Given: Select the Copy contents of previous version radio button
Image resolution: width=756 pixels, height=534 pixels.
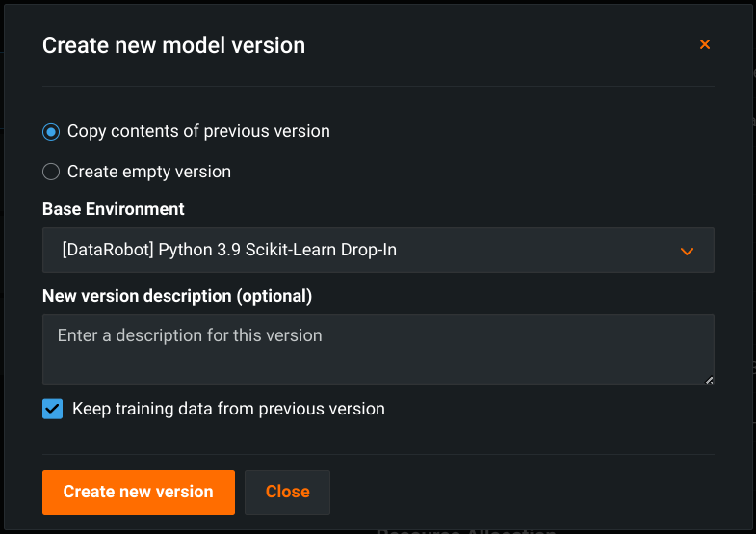Looking at the screenshot, I should point(51,131).
